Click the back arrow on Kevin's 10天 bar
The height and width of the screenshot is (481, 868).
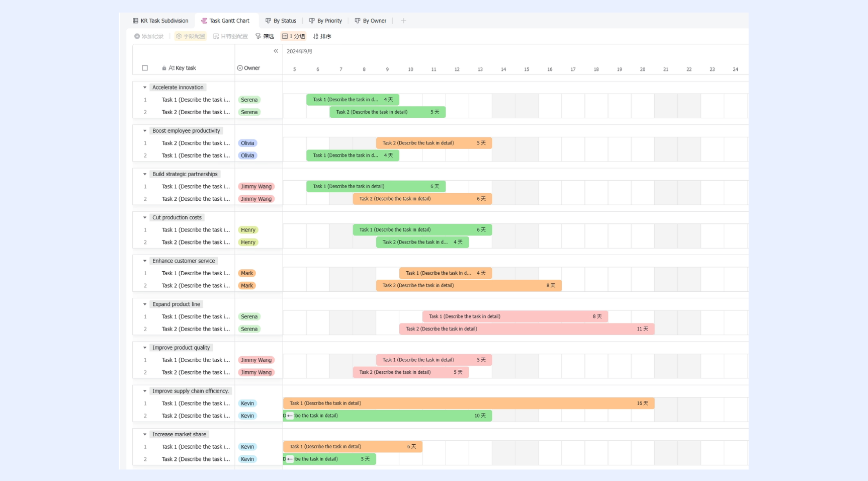[290, 416]
